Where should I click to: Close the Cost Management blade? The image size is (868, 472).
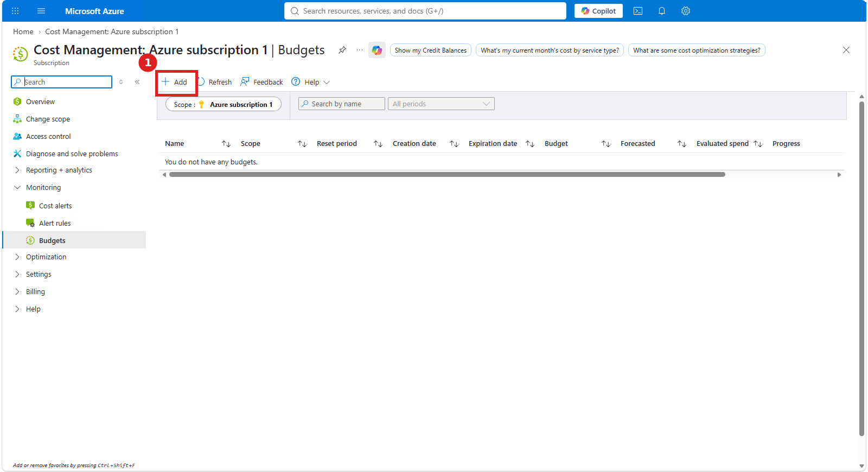coord(846,50)
